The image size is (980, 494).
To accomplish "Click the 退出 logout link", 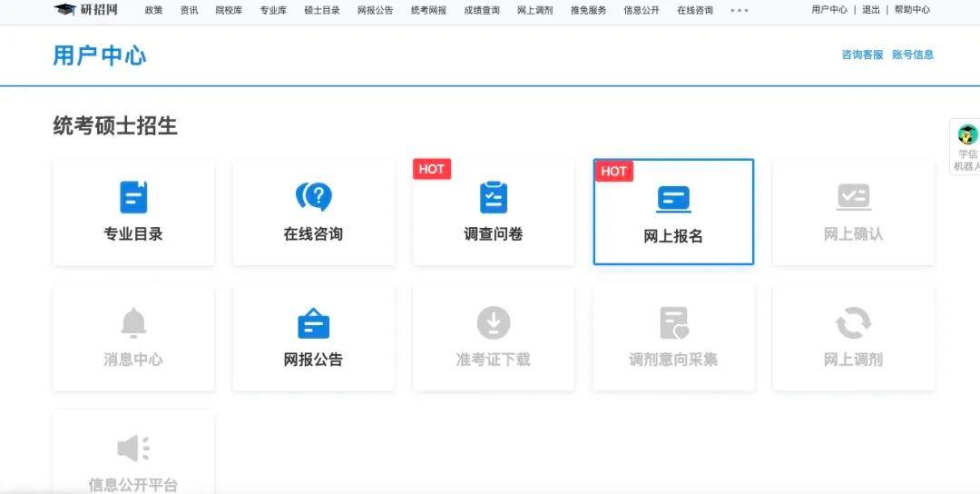I will 870,9.
